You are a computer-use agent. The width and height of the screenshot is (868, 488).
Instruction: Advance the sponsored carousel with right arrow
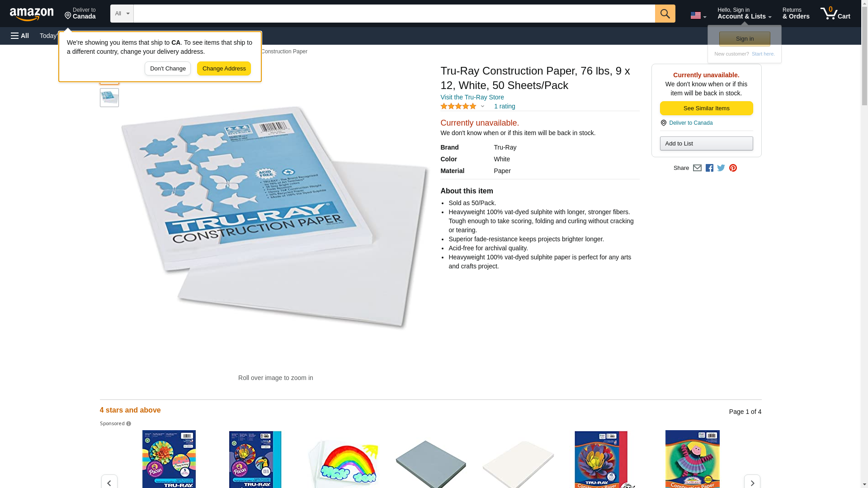point(752,482)
